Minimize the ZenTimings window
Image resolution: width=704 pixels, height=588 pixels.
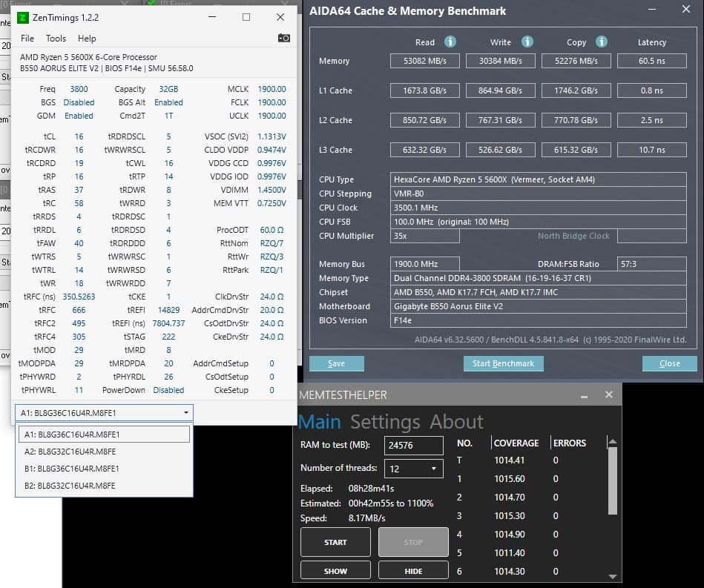(212, 17)
